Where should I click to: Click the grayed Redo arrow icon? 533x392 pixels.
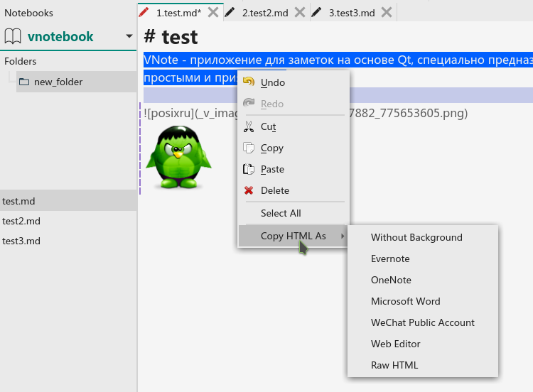(249, 103)
